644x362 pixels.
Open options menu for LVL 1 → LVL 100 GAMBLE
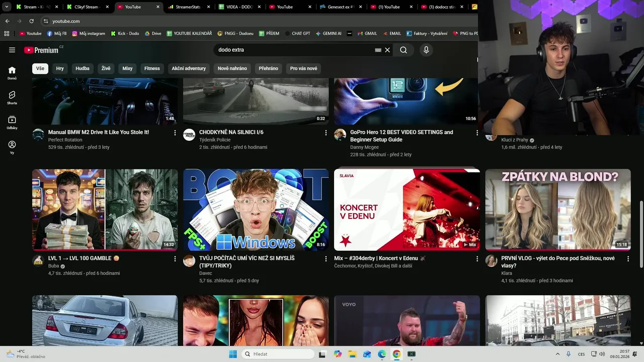click(175, 259)
